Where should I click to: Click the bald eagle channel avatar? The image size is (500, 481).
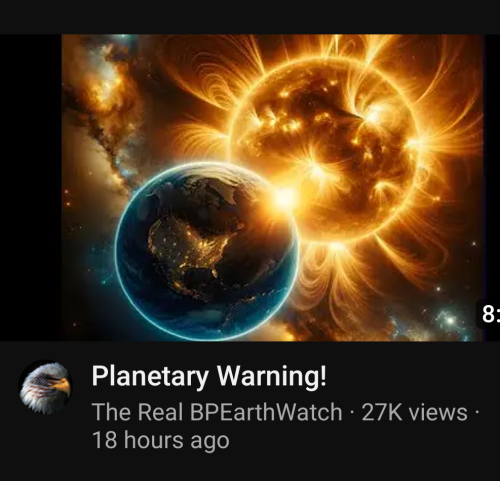pyautogui.click(x=45, y=387)
